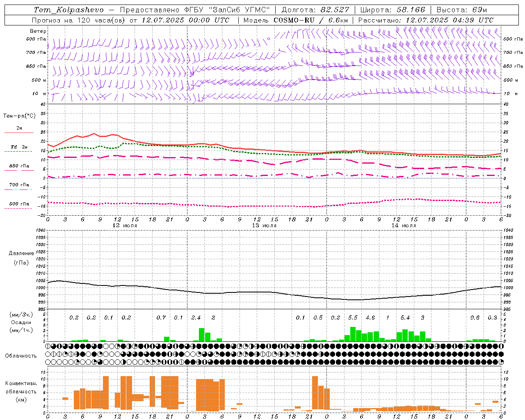Viewport: 525px width, 420px height.
Task: Click the 700 гПа temperature legend label
Action: [x=19, y=185]
